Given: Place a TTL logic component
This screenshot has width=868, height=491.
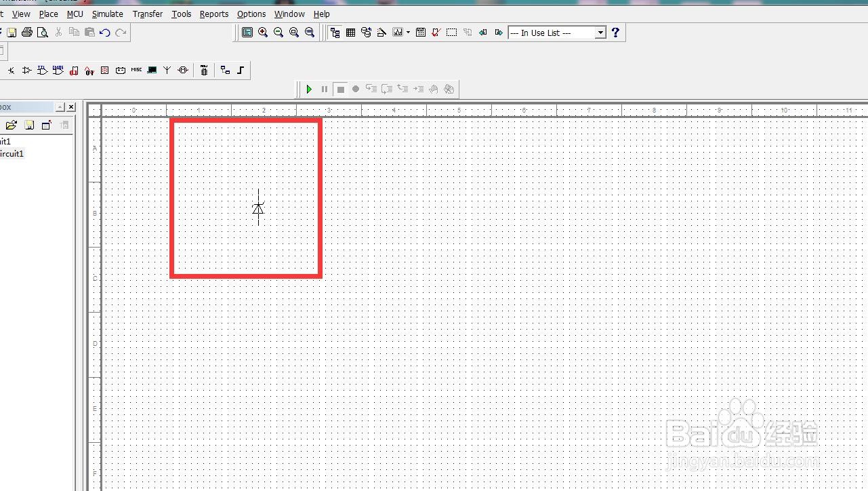Looking at the screenshot, I should pos(43,70).
